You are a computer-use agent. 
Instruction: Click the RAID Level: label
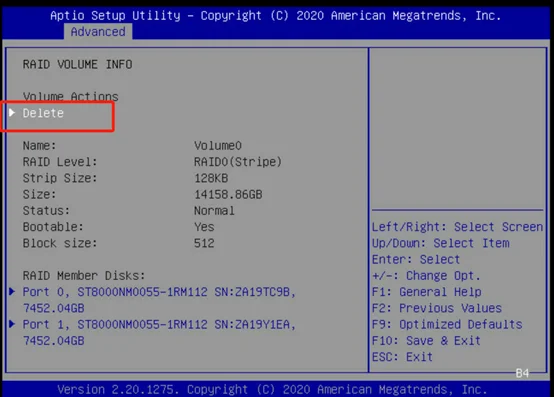pos(60,162)
